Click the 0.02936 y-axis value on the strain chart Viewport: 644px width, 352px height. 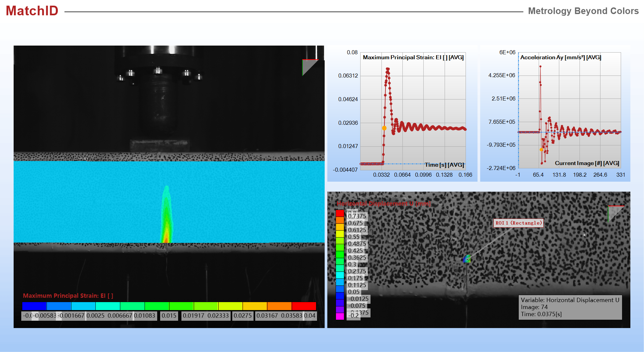pos(348,123)
